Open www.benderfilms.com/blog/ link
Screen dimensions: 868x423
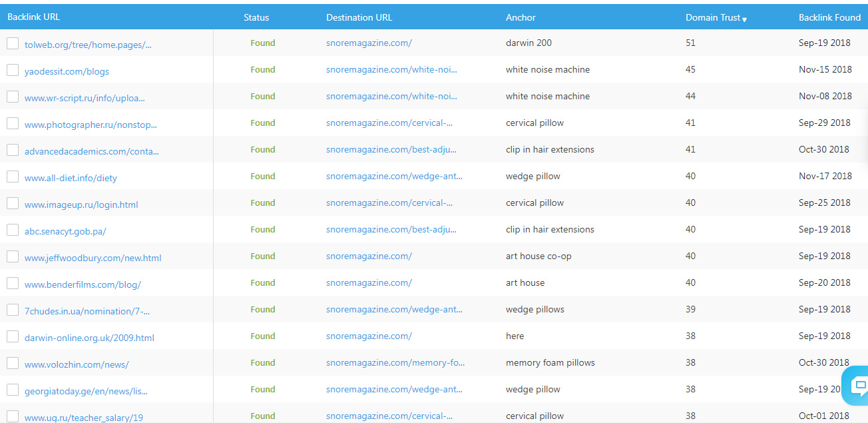click(83, 284)
